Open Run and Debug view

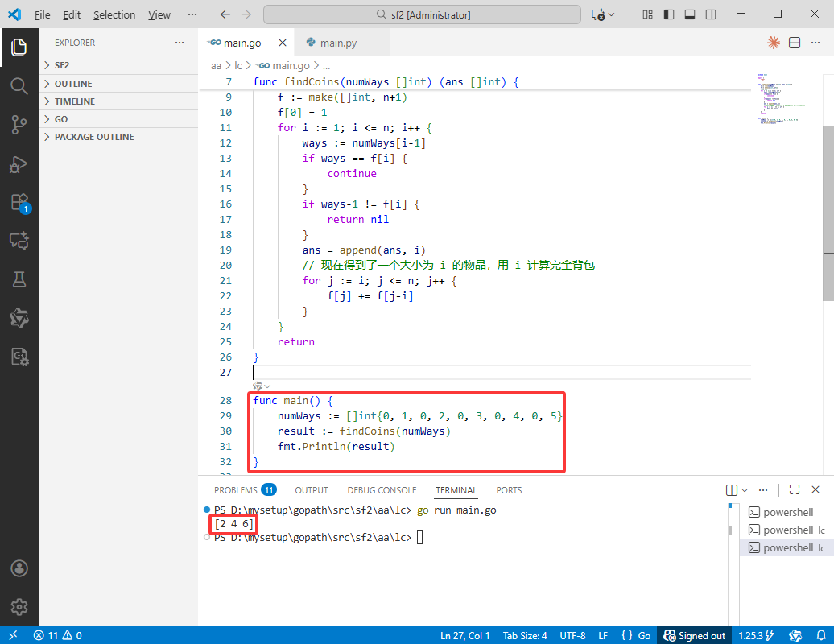19,164
